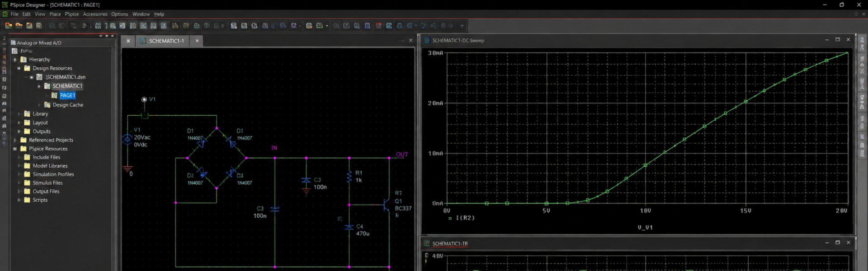
Task: Open the Options menu
Action: 119,14
